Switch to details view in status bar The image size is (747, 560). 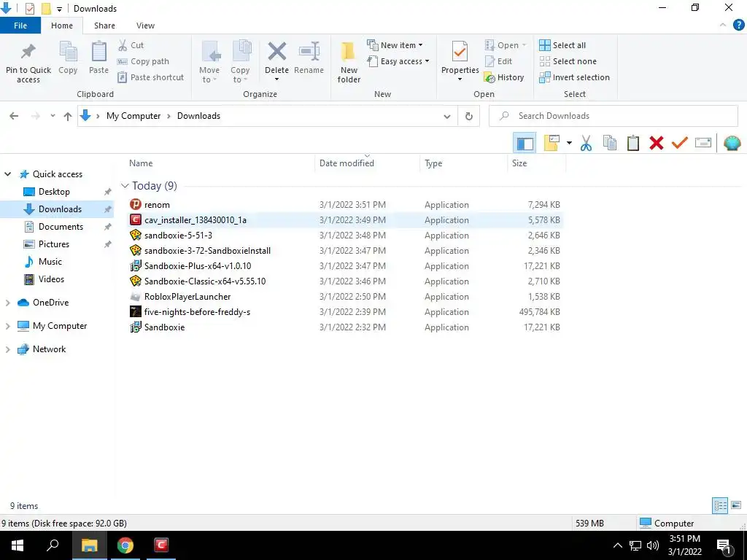[720, 505]
